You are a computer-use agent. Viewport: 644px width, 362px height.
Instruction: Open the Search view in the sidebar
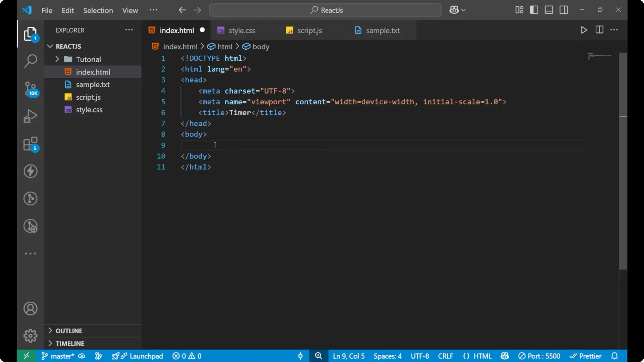(x=30, y=61)
